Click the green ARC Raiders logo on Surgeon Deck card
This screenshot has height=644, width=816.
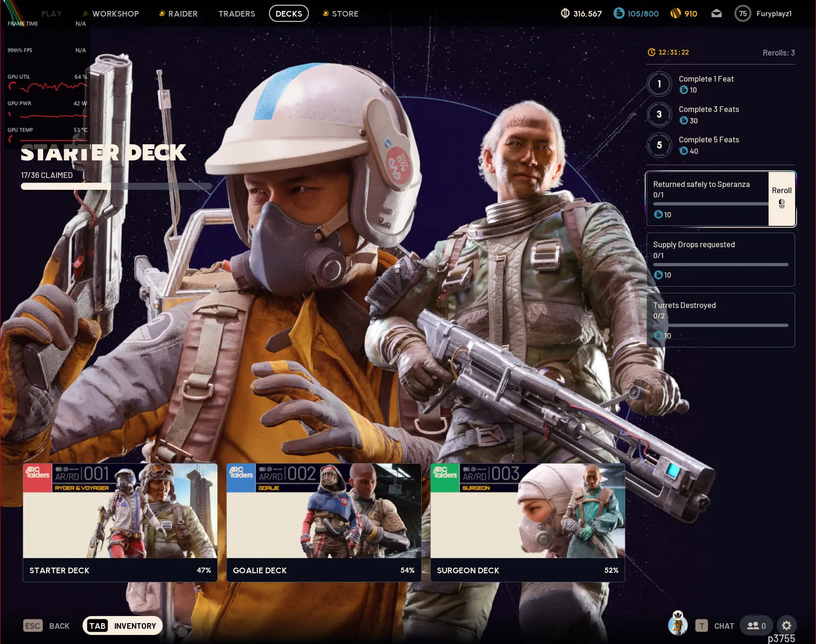point(445,477)
